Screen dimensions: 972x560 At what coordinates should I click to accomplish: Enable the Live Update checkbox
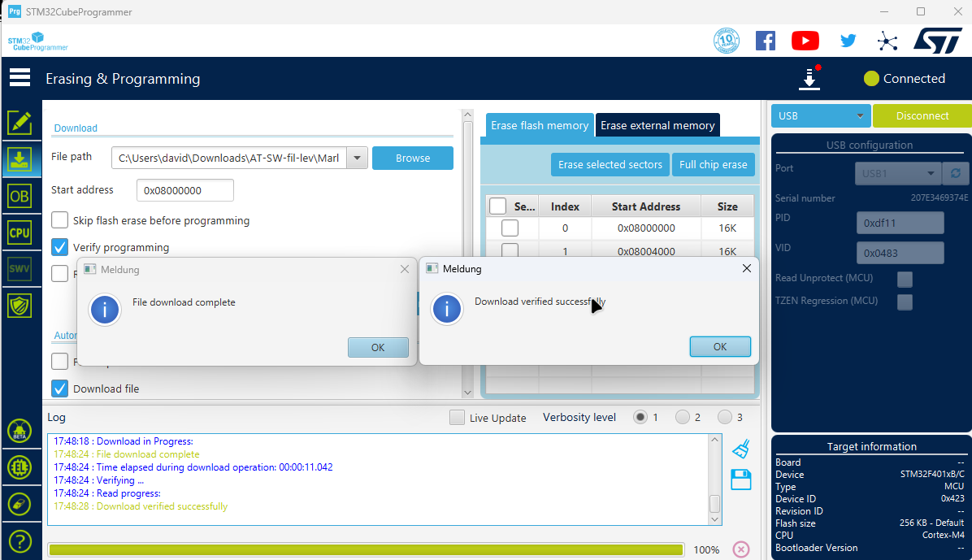click(458, 418)
